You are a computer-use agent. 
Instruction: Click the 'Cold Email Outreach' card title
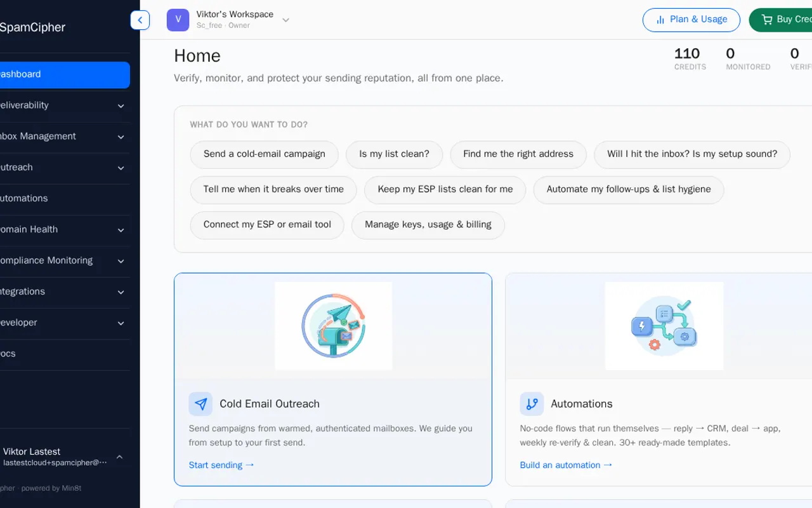tap(270, 404)
